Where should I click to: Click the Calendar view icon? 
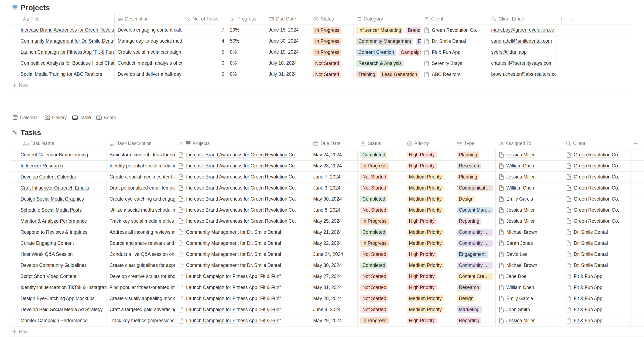coord(15,118)
